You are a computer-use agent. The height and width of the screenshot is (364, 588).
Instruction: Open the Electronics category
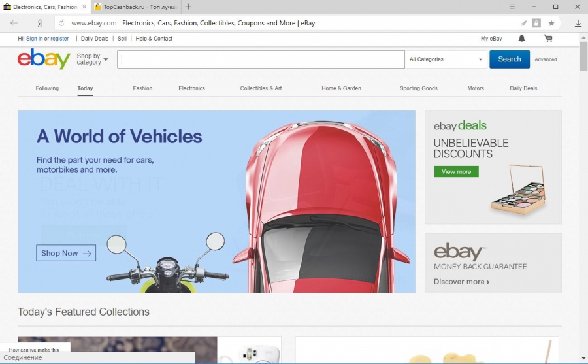click(191, 88)
